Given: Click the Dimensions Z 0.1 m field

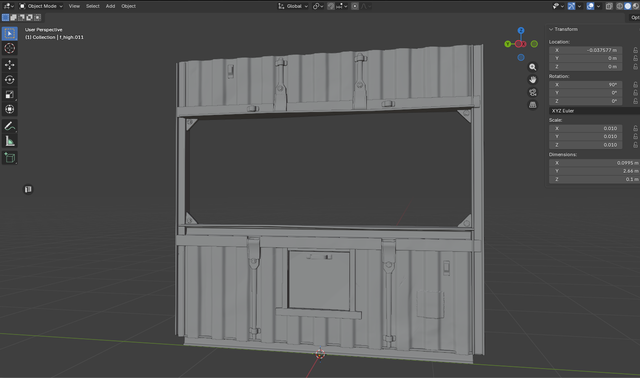Looking at the screenshot, I should [594, 179].
